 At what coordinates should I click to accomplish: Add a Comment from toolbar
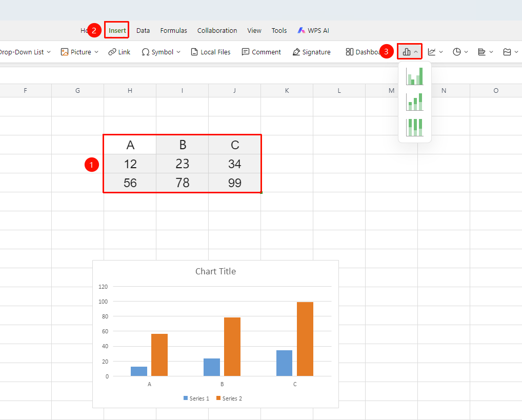262,52
